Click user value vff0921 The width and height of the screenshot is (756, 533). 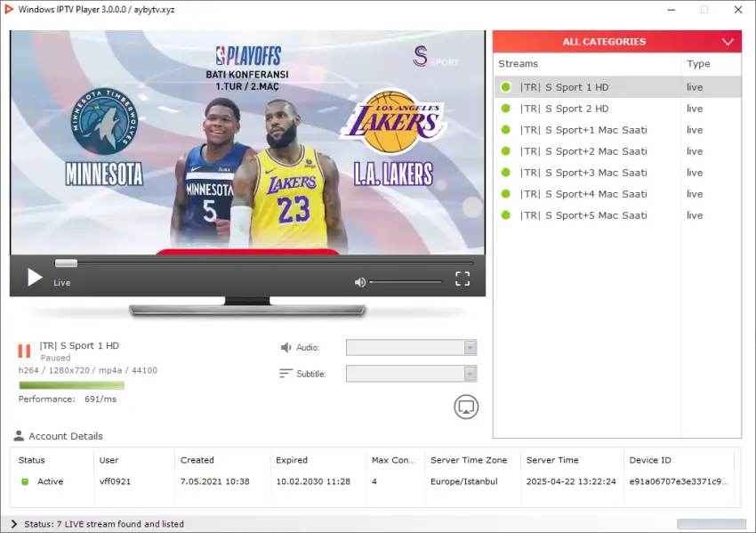tap(115, 481)
